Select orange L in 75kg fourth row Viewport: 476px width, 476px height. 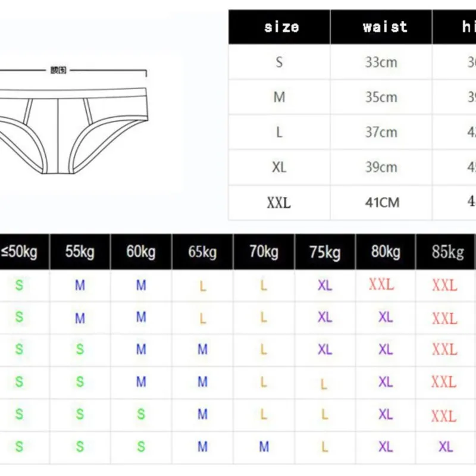click(324, 384)
